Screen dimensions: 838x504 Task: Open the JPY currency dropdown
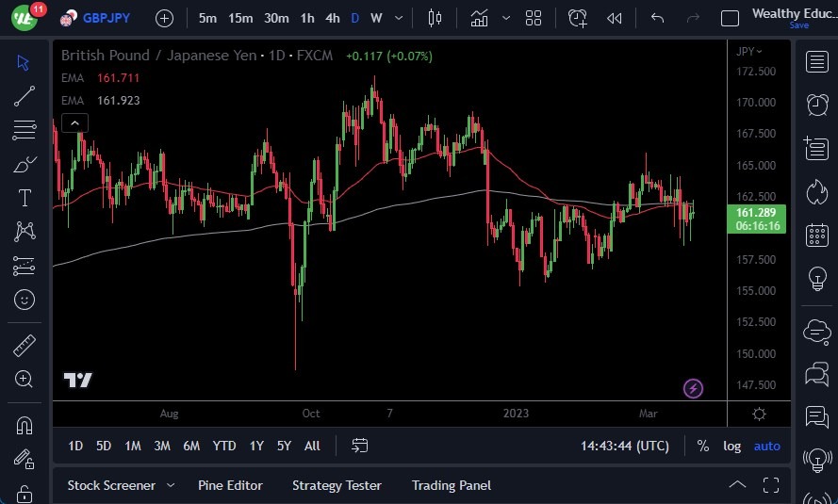pos(748,51)
